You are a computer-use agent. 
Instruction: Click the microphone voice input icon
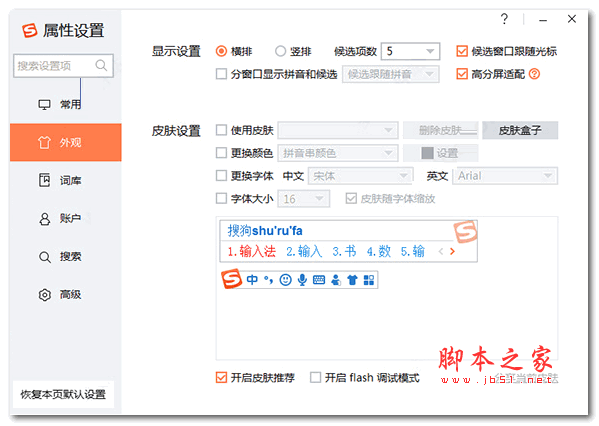(302, 280)
